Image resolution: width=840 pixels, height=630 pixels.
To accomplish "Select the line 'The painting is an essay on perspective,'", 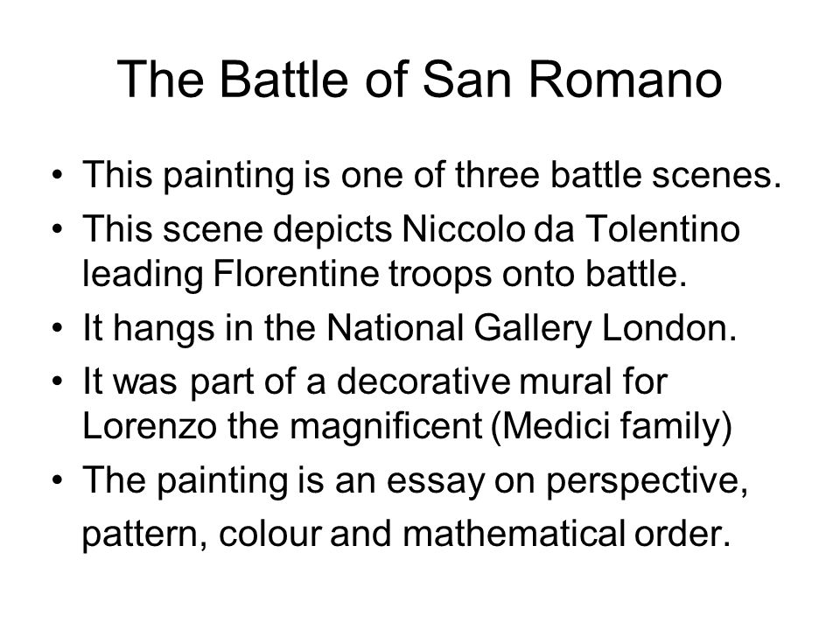I will coord(415,480).
